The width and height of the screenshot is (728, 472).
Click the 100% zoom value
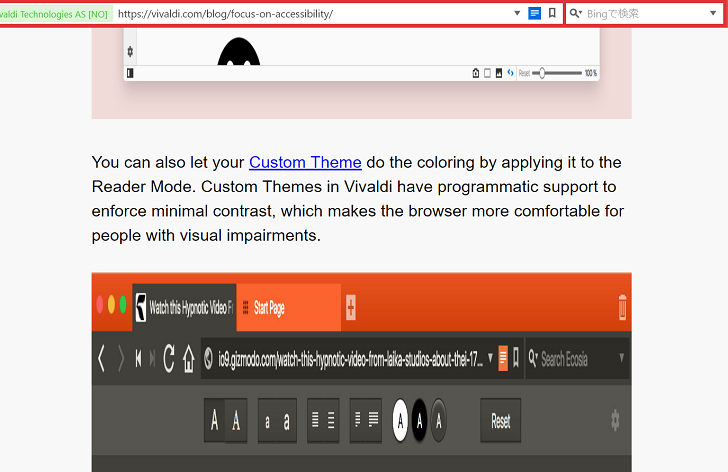[x=591, y=73]
